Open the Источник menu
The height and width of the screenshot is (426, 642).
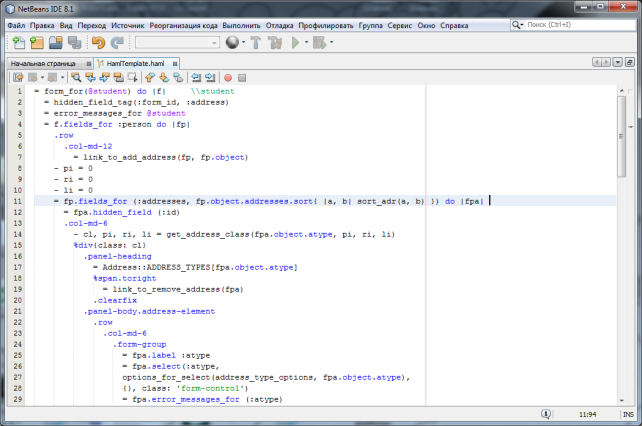tap(128, 25)
